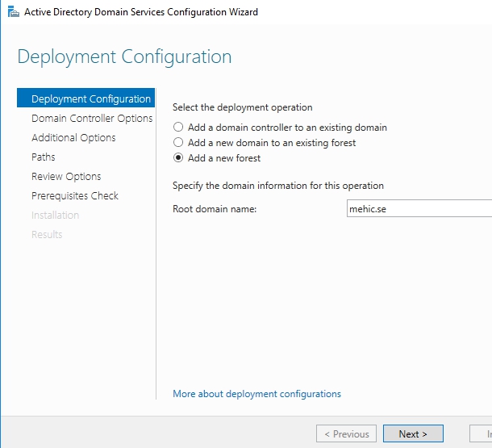Open the Deployment Configuration step in sidebar
Screen dimensions: 492x448
point(90,99)
